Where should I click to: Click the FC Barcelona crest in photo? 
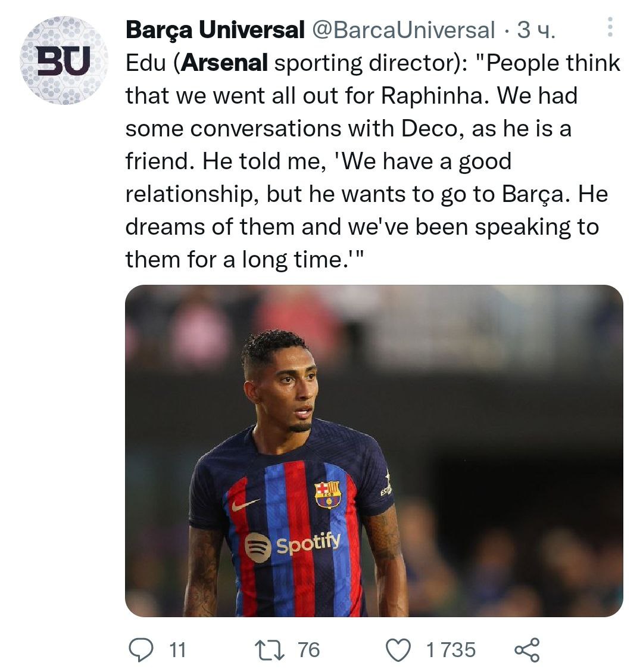(x=327, y=494)
